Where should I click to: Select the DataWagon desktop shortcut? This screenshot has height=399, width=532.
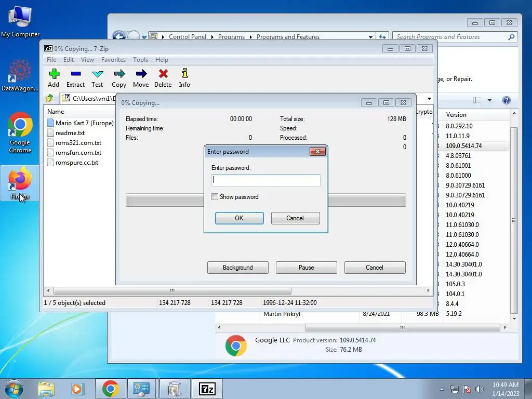click(20, 75)
